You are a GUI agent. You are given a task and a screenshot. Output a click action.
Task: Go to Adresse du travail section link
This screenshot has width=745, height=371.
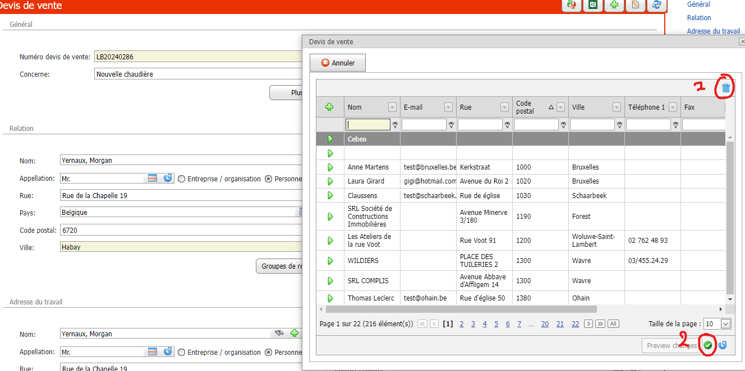click(x=713, y=31)
